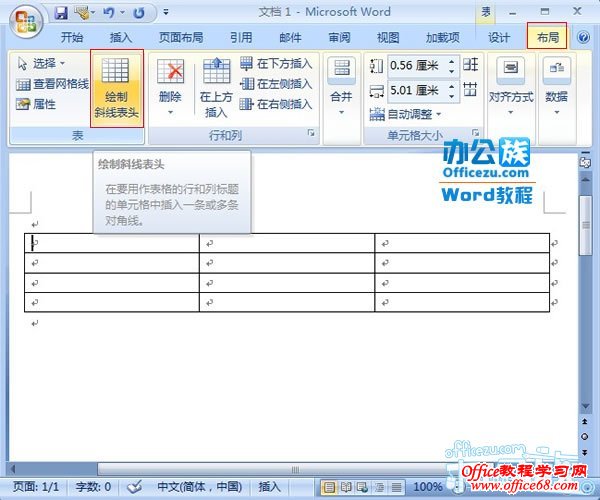Screen dimensions: 600x500
Task: Click next page double-arrow button
Action: click(585, 452)
